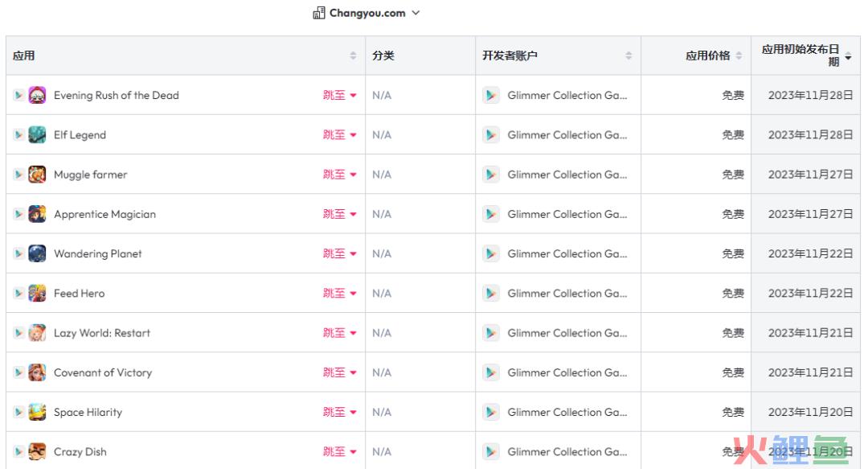Click the Feed Hero app icon
The image size is (868, 469).
click(37, 294)
